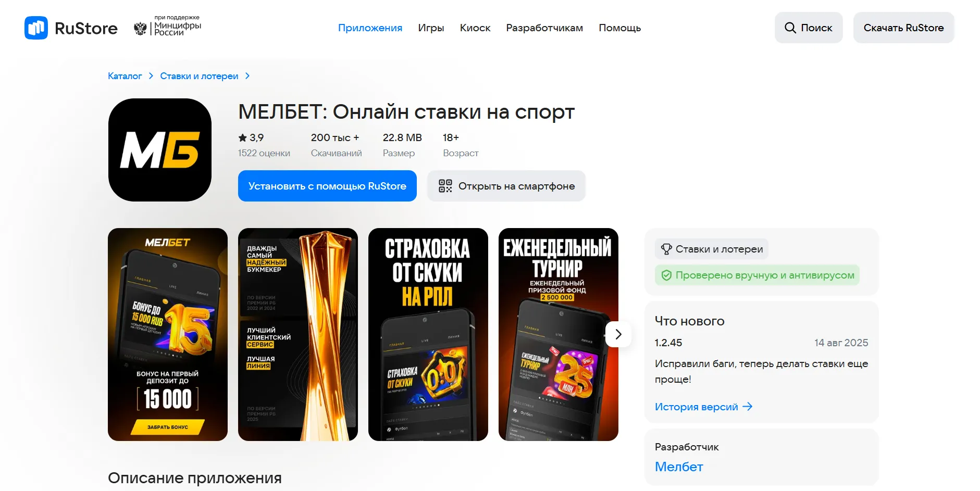Click the star rating 3,9
Screen dimensions: 980x491
point(251,137)
